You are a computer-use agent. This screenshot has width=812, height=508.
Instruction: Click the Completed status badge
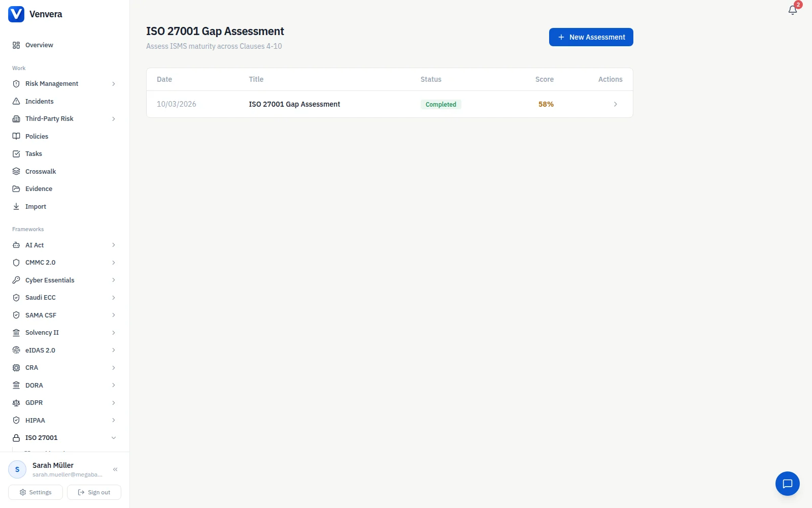coord(441,104)
